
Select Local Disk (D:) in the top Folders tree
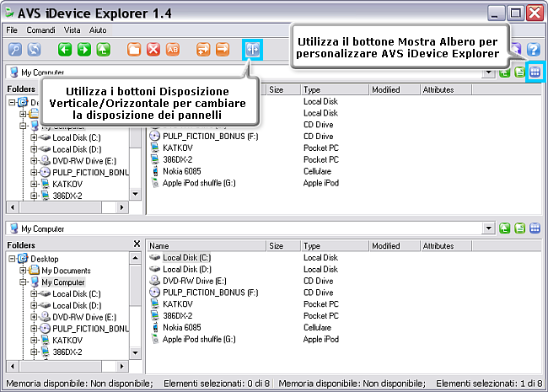click(77, 149)
